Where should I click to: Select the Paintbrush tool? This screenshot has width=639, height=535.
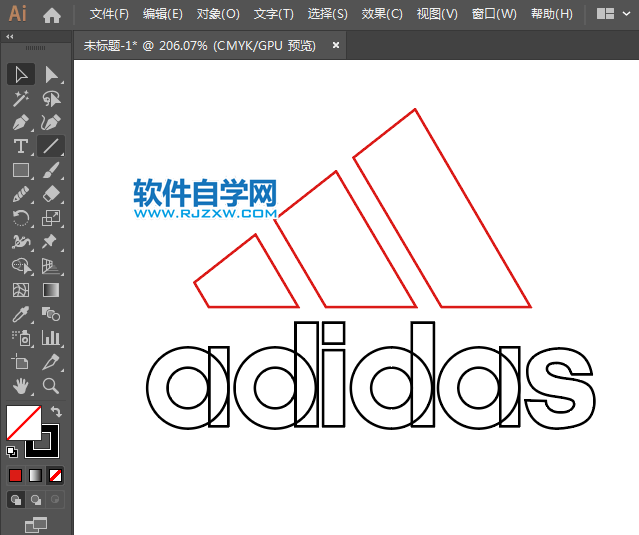51,170
